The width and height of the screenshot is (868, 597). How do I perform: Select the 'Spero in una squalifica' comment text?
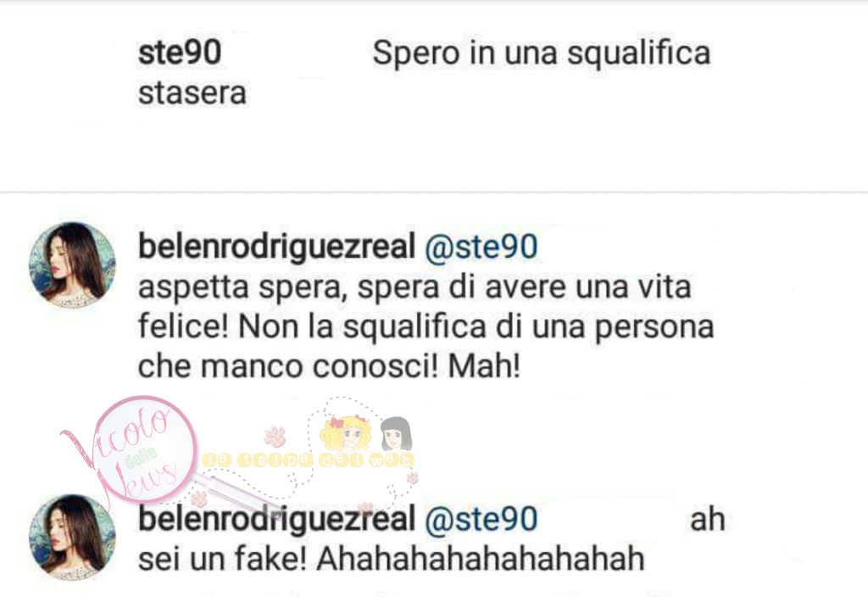click(542, 53)
